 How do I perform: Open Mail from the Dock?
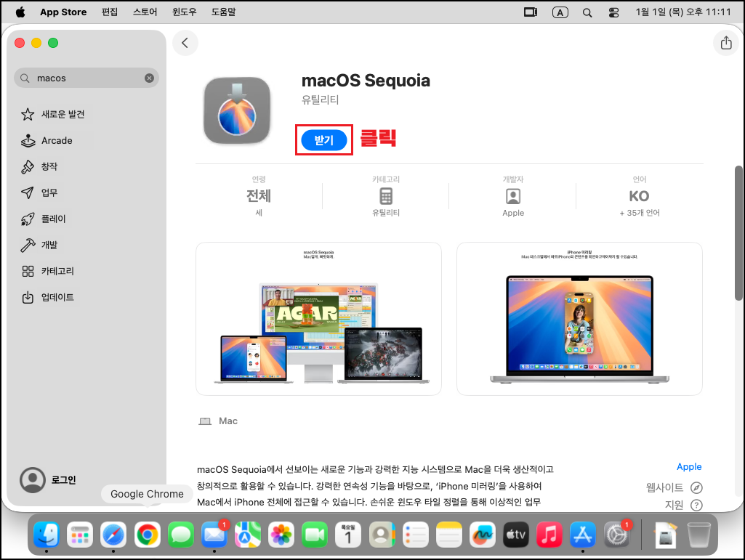coord(214,535)
